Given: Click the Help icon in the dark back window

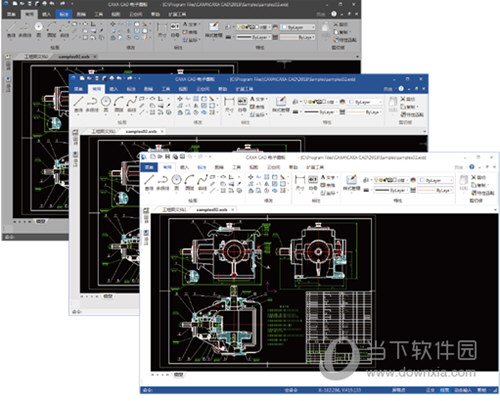Looking at the screenshot, I should click(334, 14).
